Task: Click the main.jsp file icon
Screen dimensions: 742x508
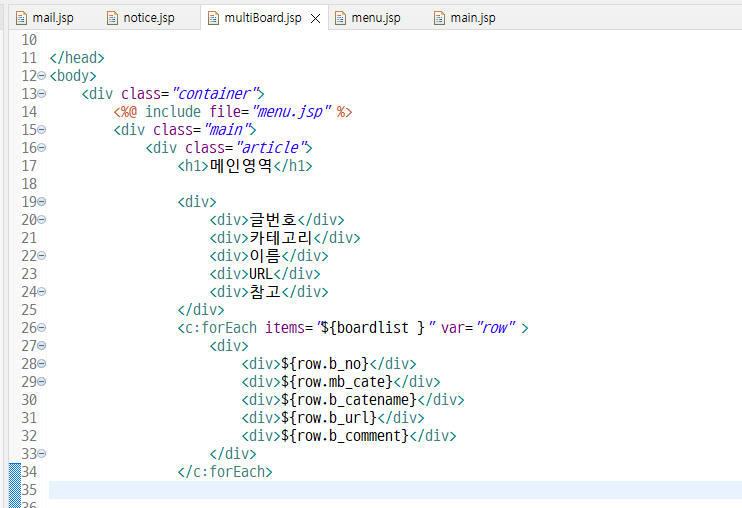Action: 439,18
